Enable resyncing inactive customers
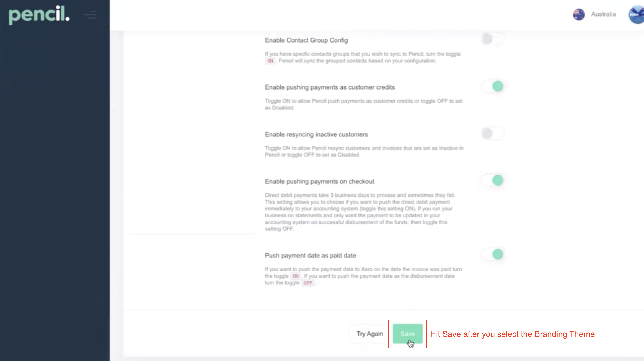 point(492,133)
